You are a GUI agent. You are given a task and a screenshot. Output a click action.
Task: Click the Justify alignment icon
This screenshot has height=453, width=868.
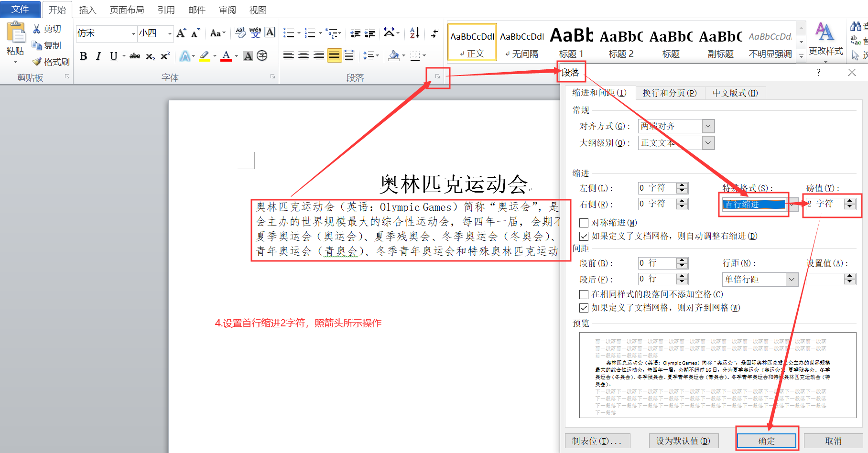coord(334,55)
